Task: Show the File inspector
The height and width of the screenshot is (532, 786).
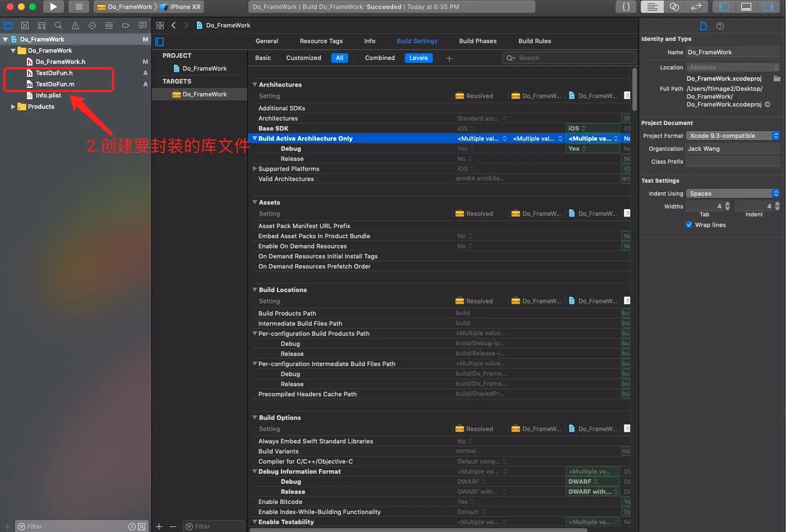Action: (x=704, y=26)
